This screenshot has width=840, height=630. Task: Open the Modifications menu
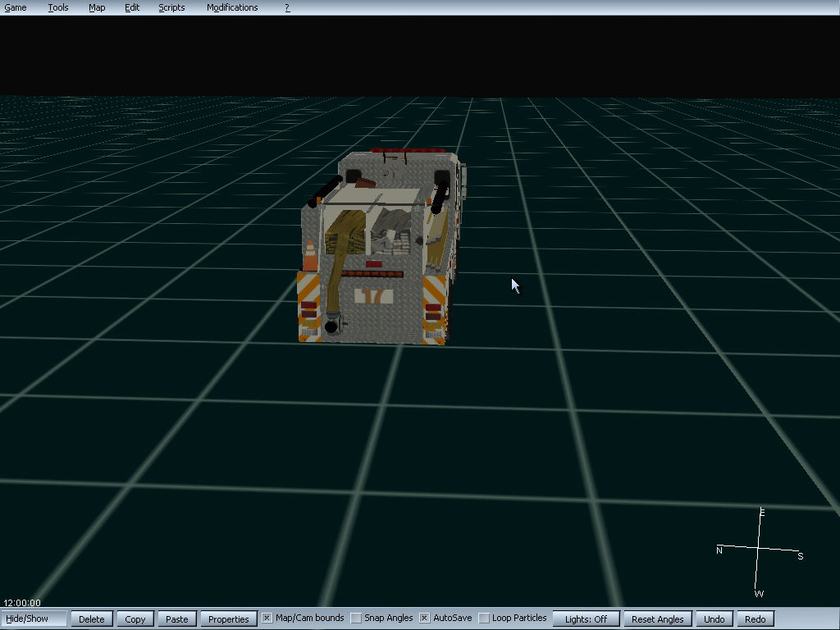click(x=232, y=7)
